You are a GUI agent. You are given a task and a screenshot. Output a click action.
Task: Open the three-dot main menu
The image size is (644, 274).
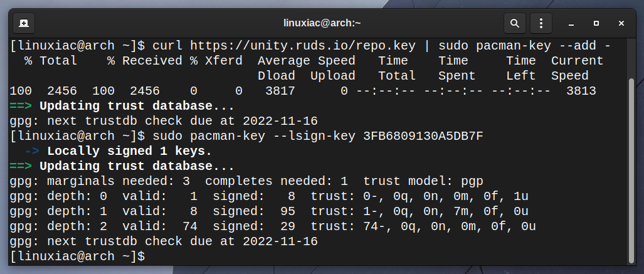coord(541,23)
